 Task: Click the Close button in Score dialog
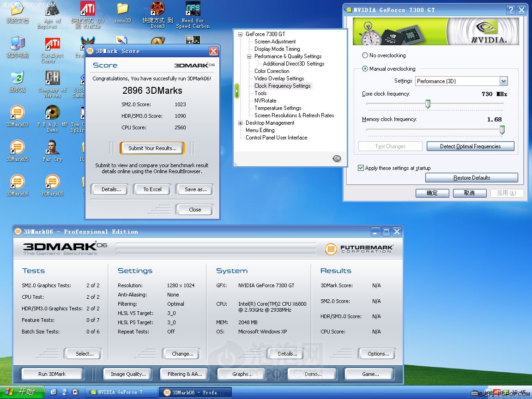195,210
